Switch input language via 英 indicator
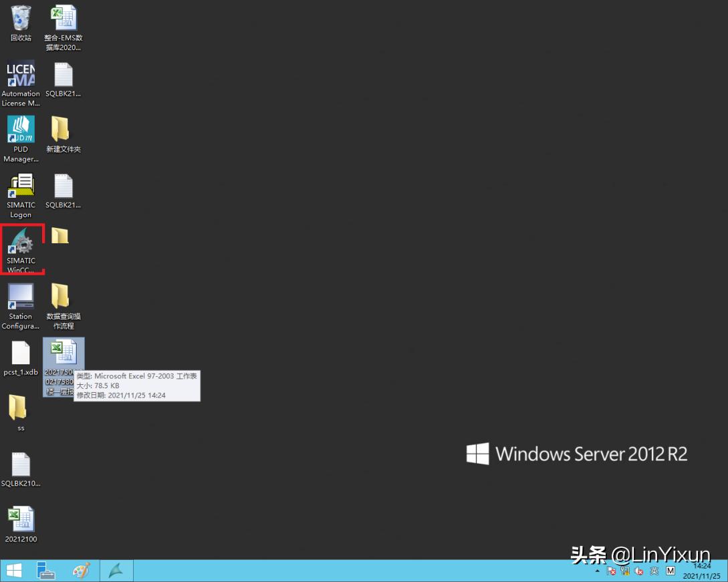The width and height of the screenshot is (728, 582). tap(654, 571)
